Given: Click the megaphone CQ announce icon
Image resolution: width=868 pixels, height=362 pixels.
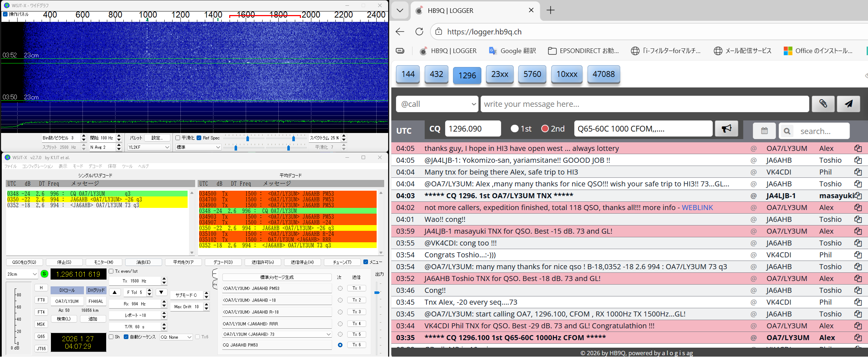Looking at the screenshot, I should 726,129.
